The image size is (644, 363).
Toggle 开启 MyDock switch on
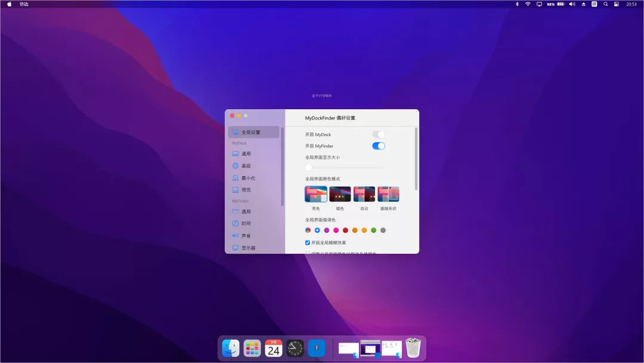379,134
